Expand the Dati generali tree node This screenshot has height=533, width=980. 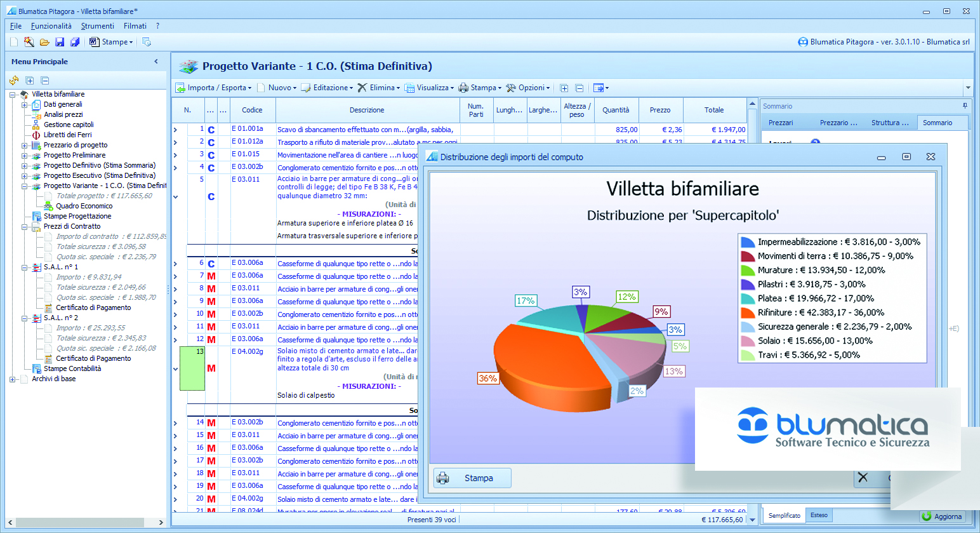click(x=25, y=104)
